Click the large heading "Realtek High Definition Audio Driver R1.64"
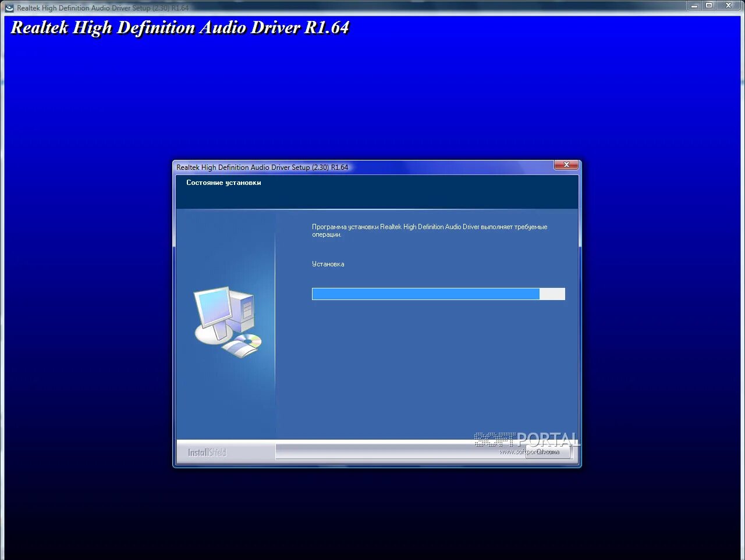The width and height of the screenshot is (745, 560). pos(180,28)
